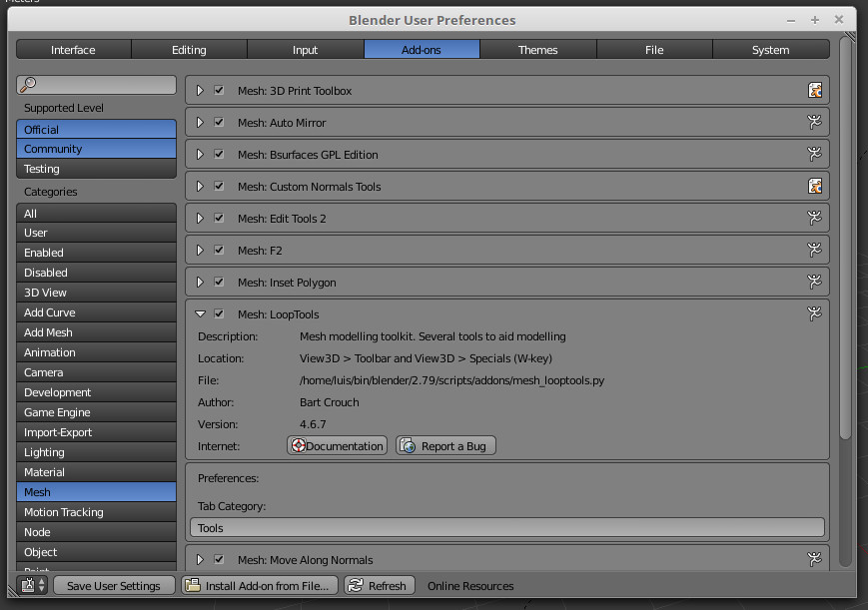
Task: Open the Input preferences tab
Action: pos(305,50)
